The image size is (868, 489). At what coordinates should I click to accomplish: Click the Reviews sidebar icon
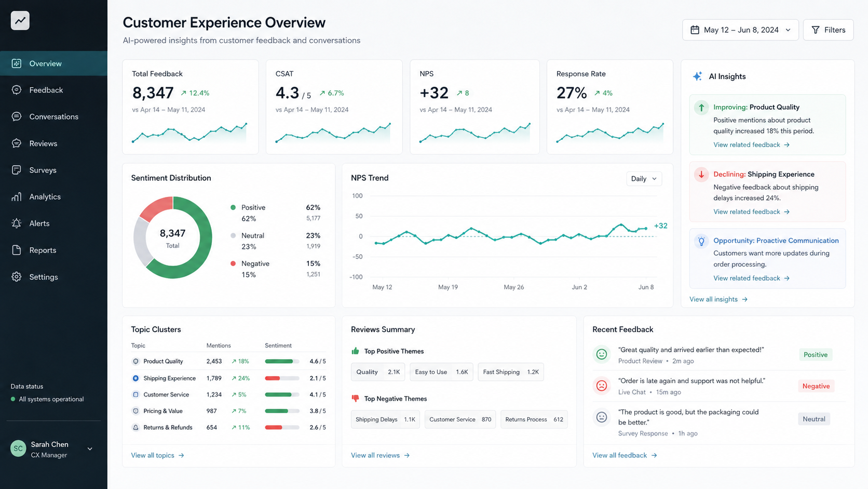pos(17,143)
